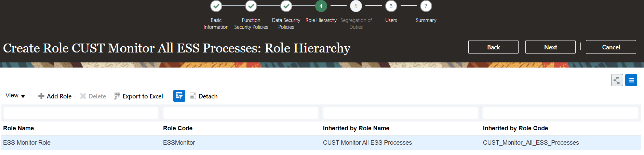Screen dimensions: 644x155
Task: Click the disabled Delete button
Action: [x=93, y=96]
